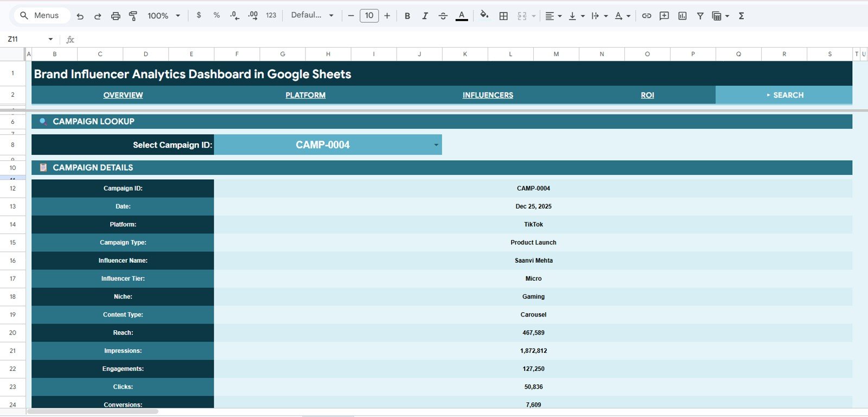The height and width of the screenshot is (417, 868).
Task: Apply currency format with dollar icon
Action: tap(199, 15)
